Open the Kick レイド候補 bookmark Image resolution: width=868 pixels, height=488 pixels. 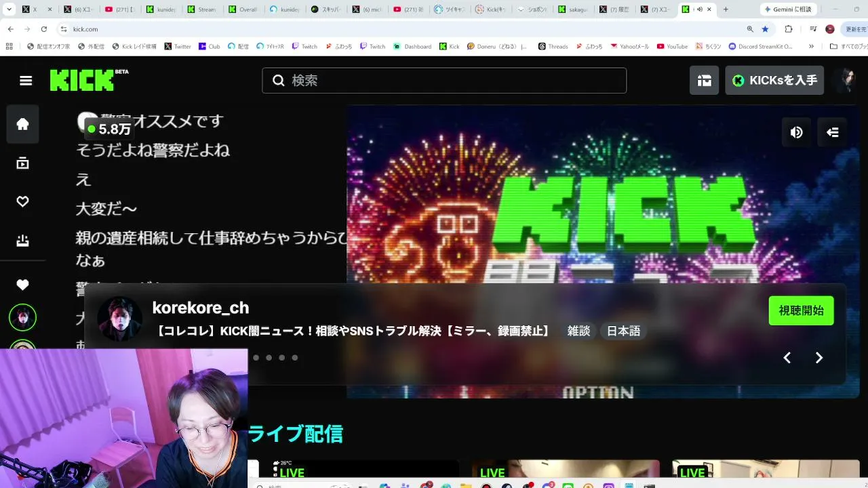click(x=134, y=47)
